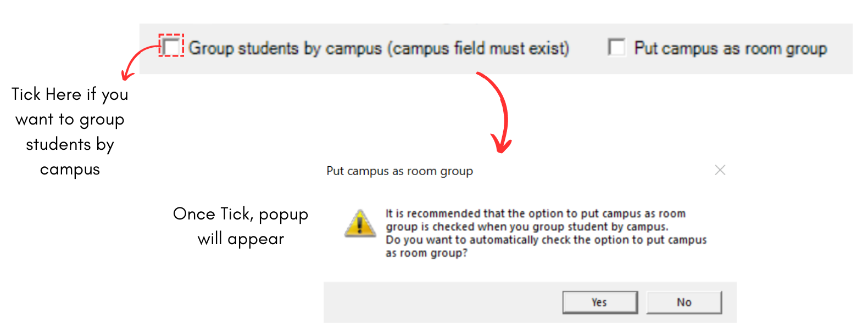Screen dimensions: 868x327
Task: Click the "group is checked when you group" line
Action: click(x=526, y=227)
